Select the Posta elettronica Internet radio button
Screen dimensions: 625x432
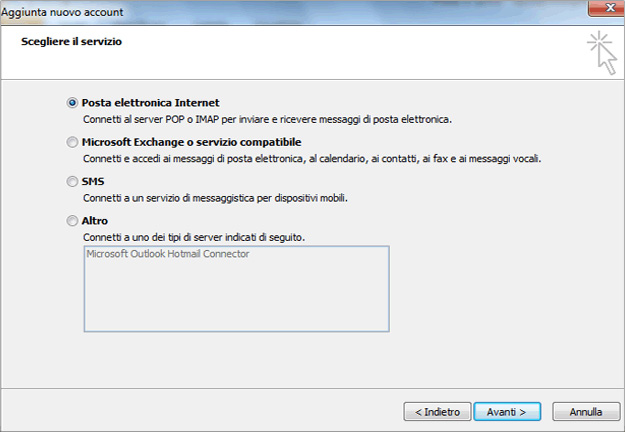point(72,103)
